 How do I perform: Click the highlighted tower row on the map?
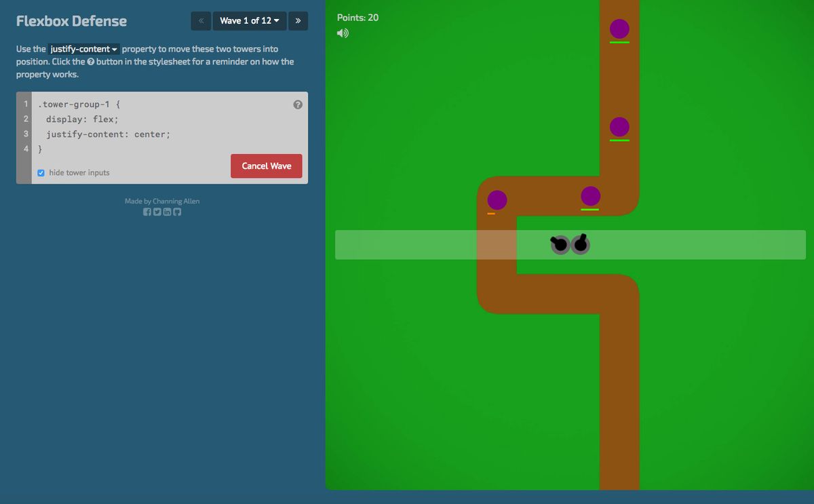click(570, 245)
